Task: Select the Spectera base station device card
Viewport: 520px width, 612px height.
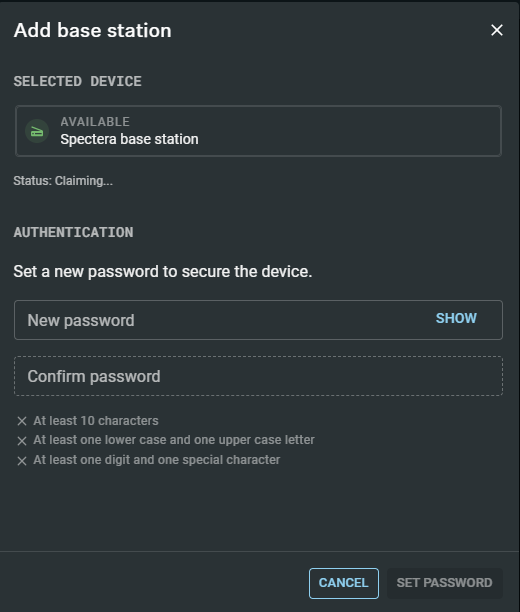Action: pyautogui.click(x=258, y=131)
